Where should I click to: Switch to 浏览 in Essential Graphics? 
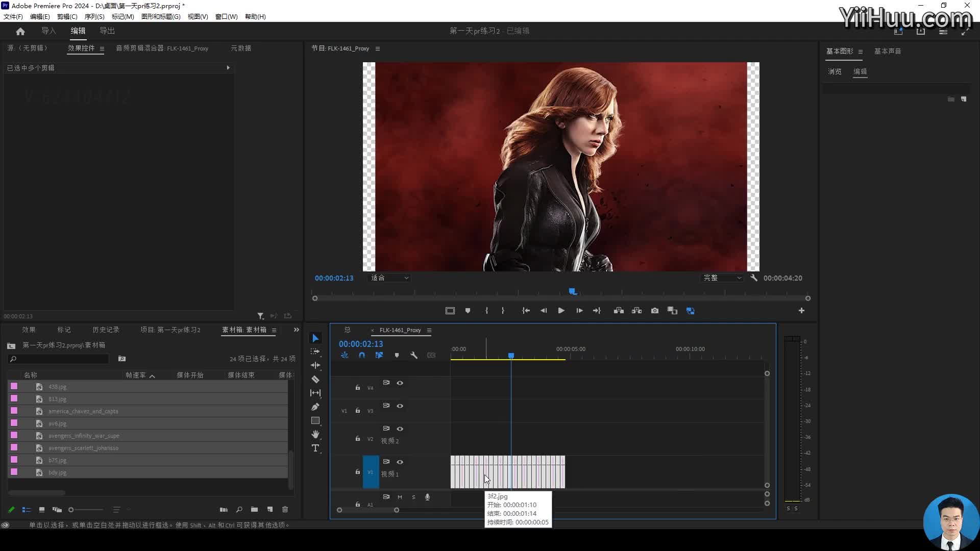click(x=835, y=71)
